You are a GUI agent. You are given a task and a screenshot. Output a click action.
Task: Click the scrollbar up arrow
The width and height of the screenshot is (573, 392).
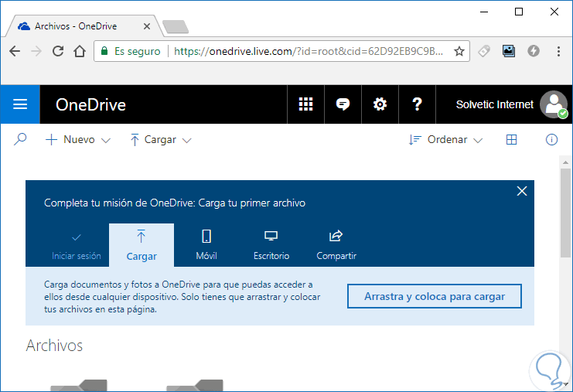(x=566, y=162)
